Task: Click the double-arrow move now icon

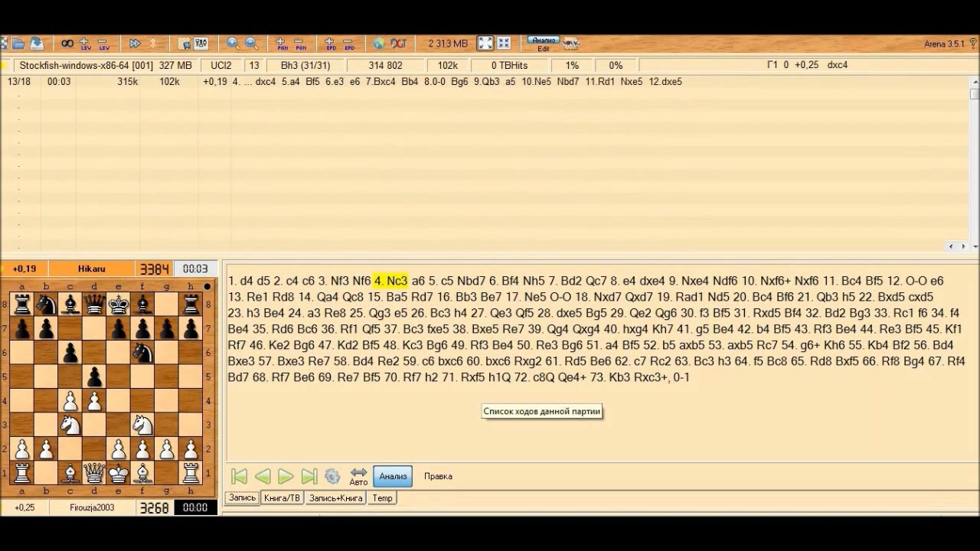Action: (x=135, y=44)
